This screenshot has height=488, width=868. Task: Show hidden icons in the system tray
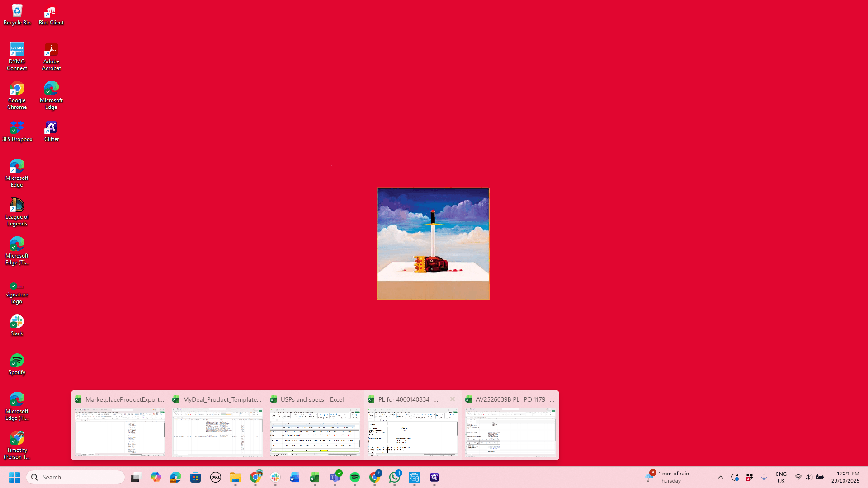pos(721,477)
